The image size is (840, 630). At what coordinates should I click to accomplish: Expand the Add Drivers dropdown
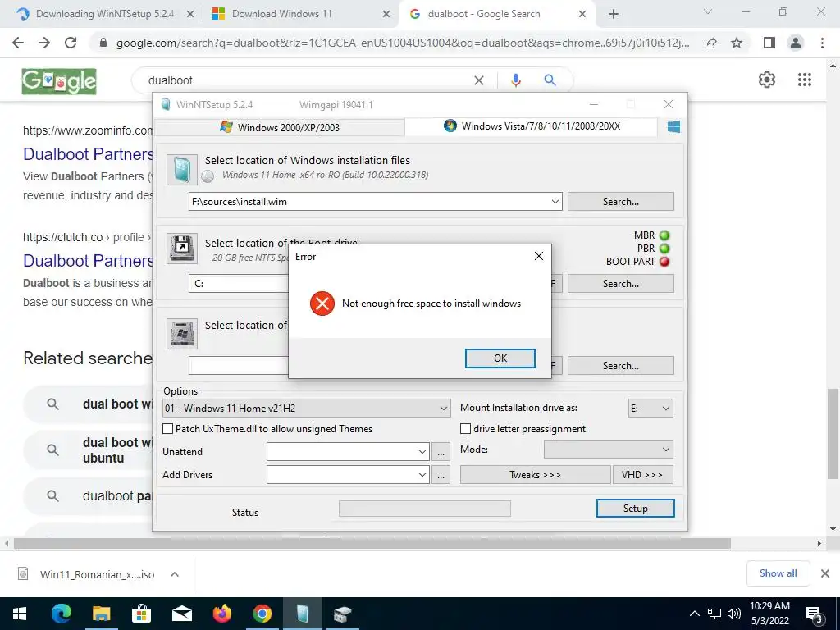pos(422,475)
